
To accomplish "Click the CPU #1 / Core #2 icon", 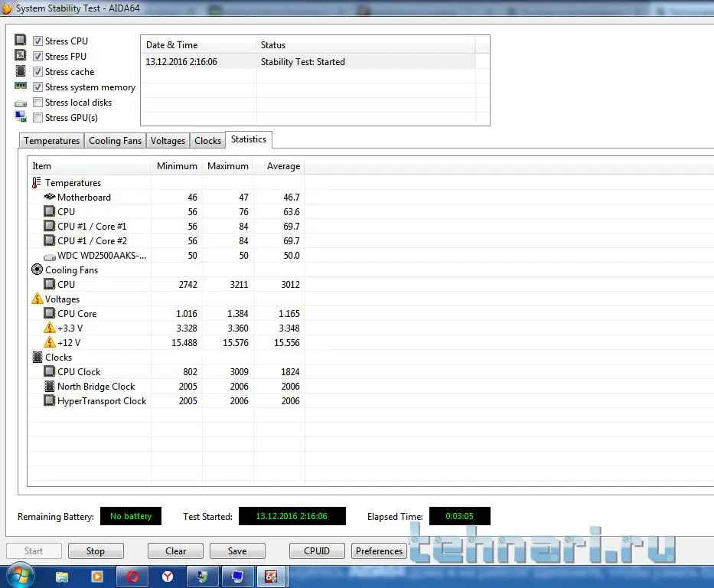I will [x=49, y=240].
